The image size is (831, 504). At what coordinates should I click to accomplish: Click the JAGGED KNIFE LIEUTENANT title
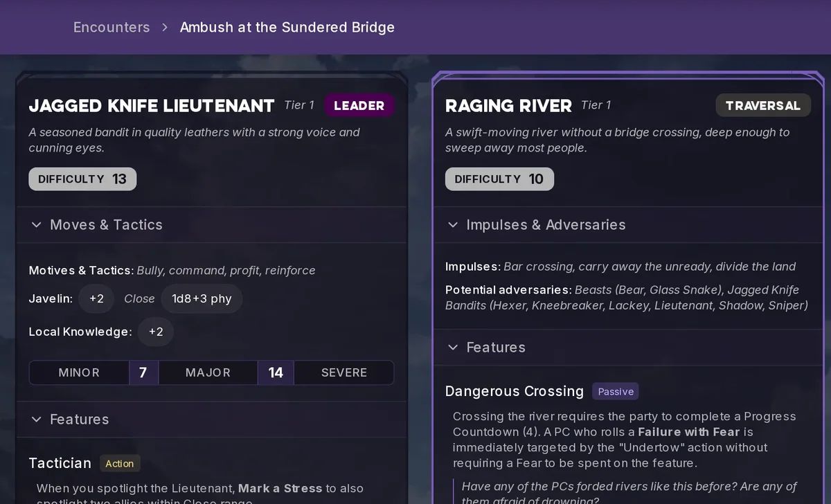[x=152, y=106]
